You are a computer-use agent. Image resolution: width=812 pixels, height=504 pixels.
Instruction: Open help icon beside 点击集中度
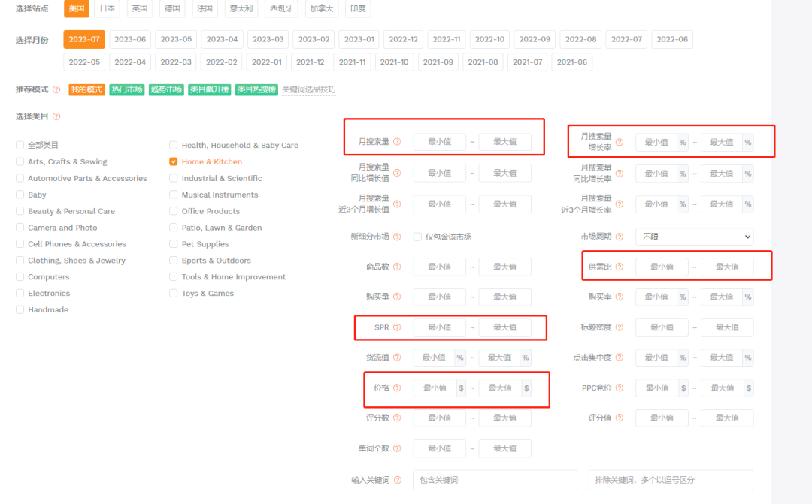pyautogui.click(x=620, y=358)
